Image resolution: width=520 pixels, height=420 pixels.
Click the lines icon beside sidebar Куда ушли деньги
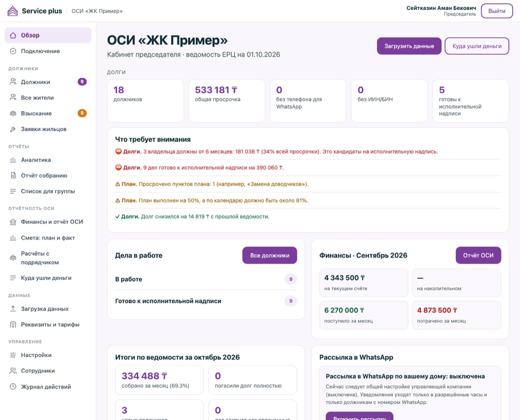coord(13,278)
